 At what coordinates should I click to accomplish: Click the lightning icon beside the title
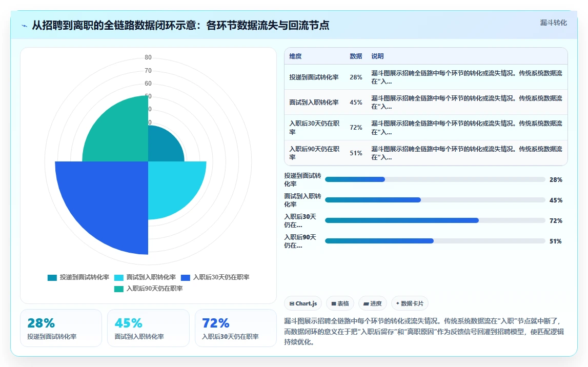pyautogui.click(x=25, y=26)
